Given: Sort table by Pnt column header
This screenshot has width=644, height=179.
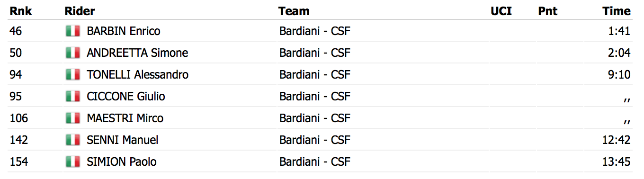Looking at the screenshot, I should tap(548, 11).
